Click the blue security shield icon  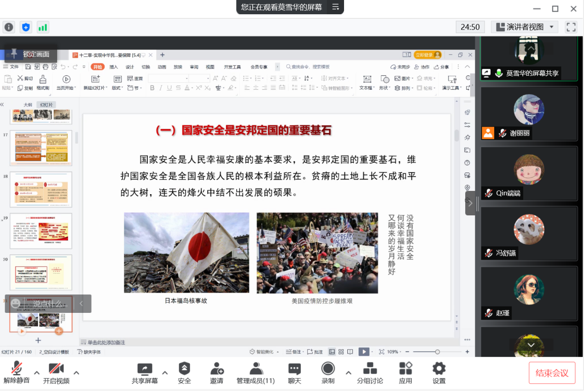26,27
